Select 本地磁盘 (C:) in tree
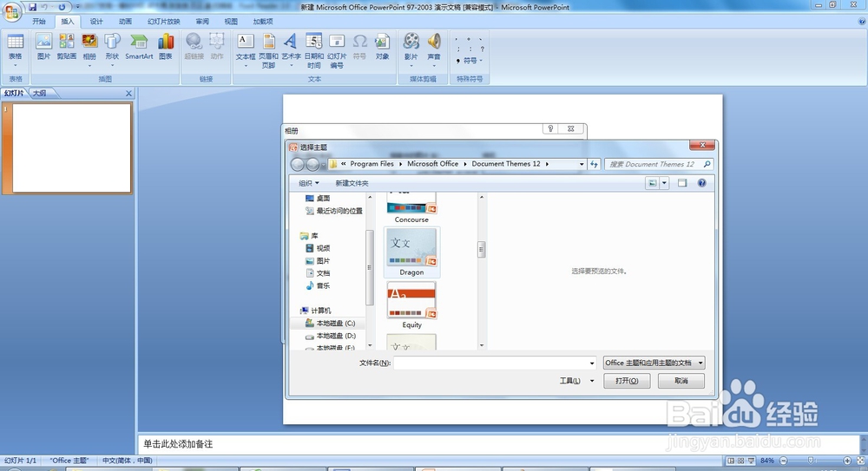The image size is (868, 471). coord(330,324)
